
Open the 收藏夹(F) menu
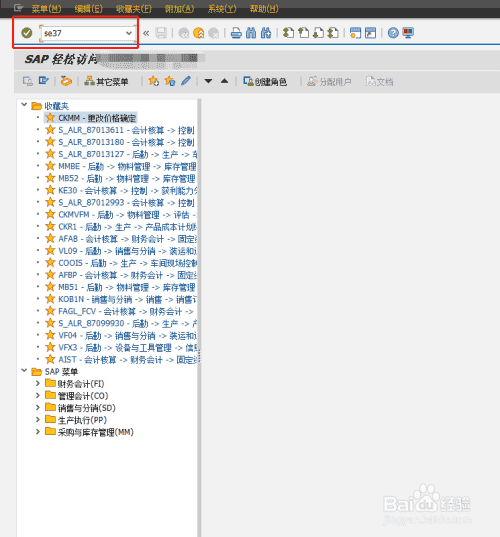click(134, 9)
